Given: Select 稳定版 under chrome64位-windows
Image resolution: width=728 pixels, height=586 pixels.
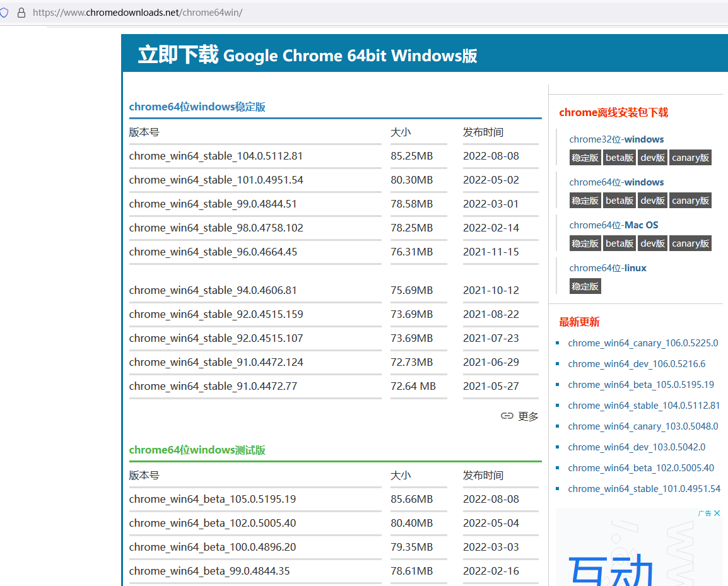Looking at the screenshot, I should [585, 201].
